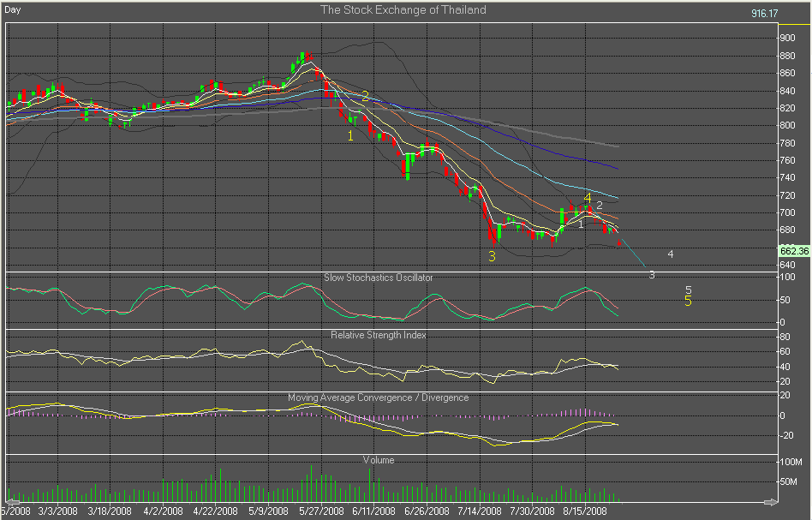Click the 840 price axis label
This screenshot has height=520, width=812.
coord(788,91)
